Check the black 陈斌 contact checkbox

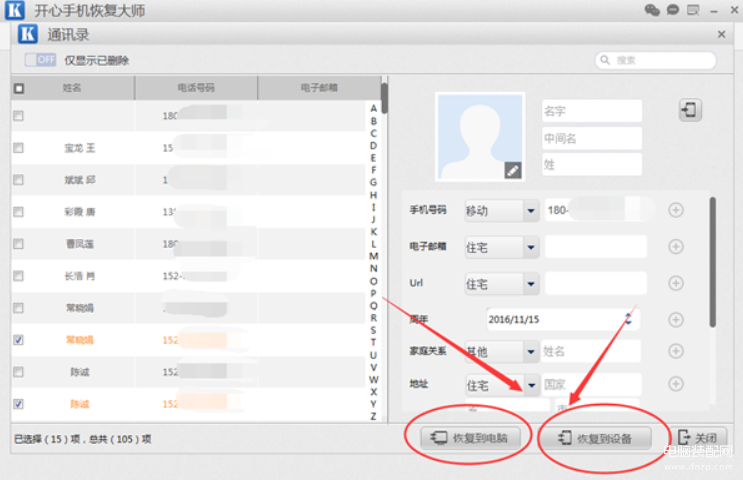point(18,372)
